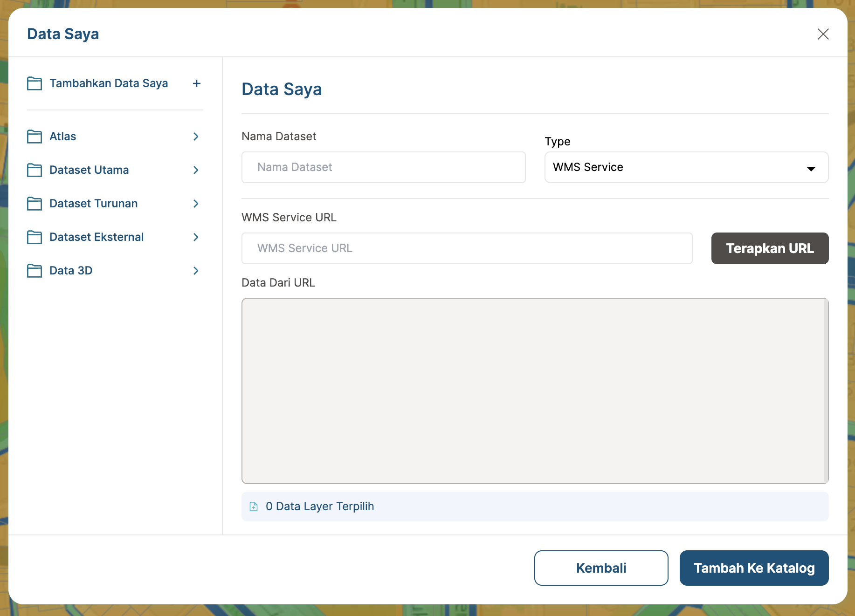Open the Type dropdown showing WMS Service
855x616 pixels.
point(686,167)
